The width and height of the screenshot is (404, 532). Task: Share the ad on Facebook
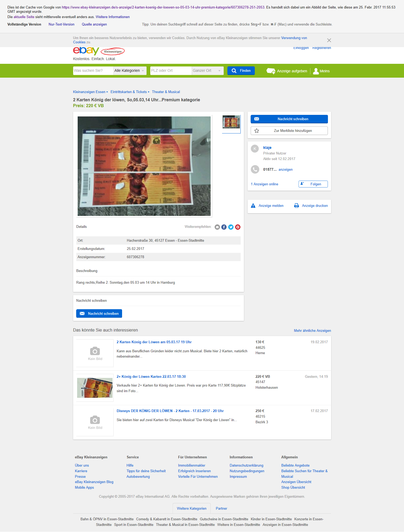point(224,227)
